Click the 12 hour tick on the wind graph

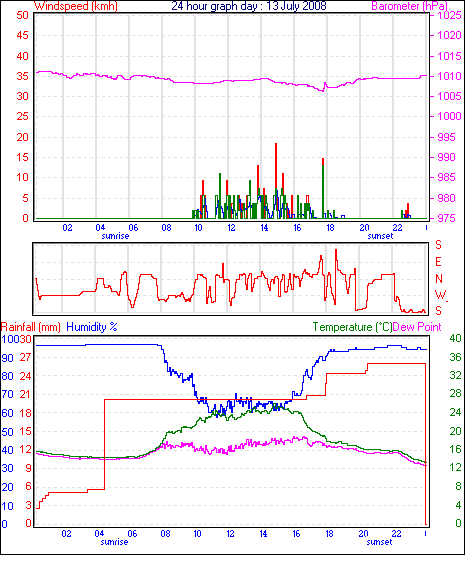[x=231, y=228]
